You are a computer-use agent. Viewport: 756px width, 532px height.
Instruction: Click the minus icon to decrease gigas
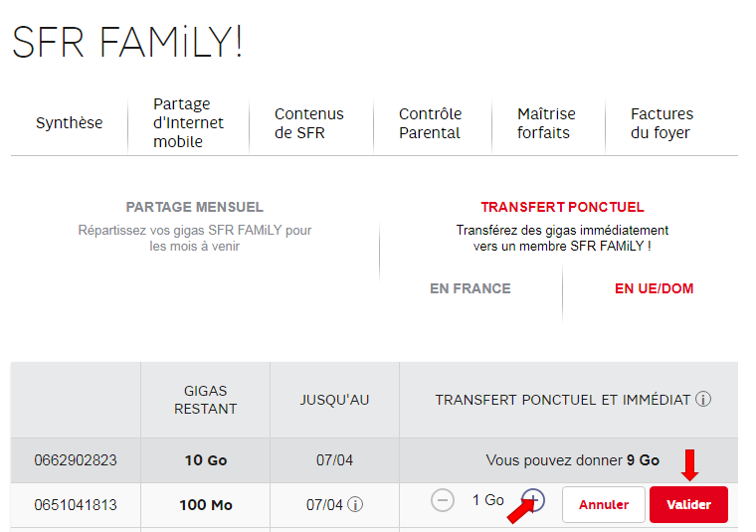tap(443, 500)
